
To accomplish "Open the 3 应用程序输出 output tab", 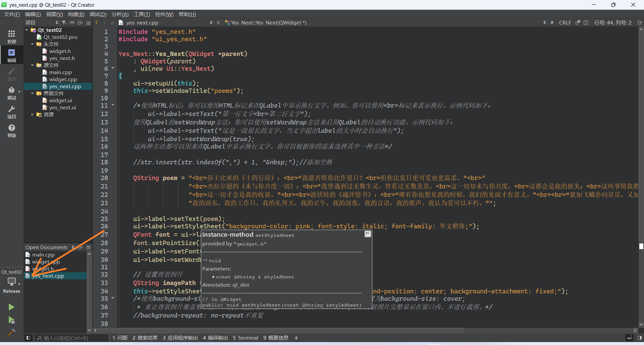I will tap(180, 338).
